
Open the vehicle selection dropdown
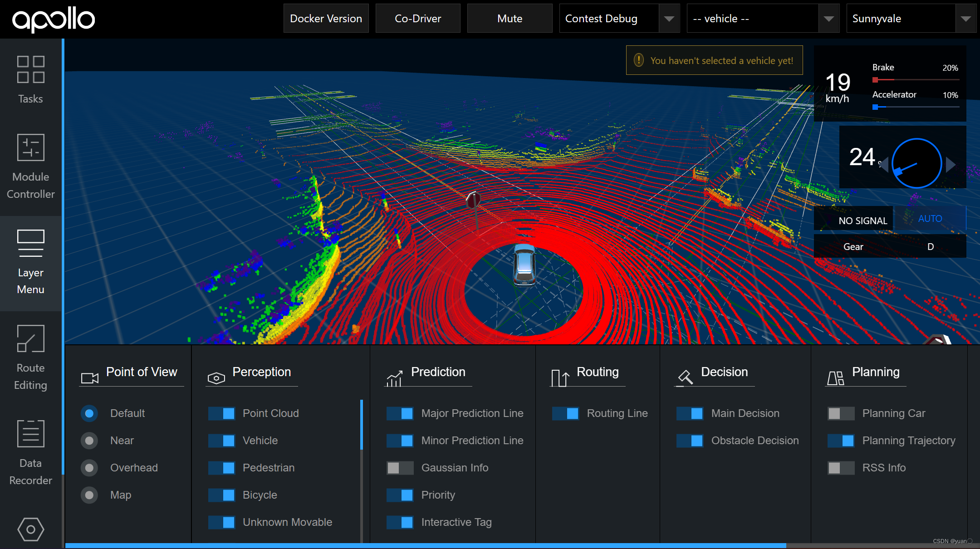tap(828, 19)
